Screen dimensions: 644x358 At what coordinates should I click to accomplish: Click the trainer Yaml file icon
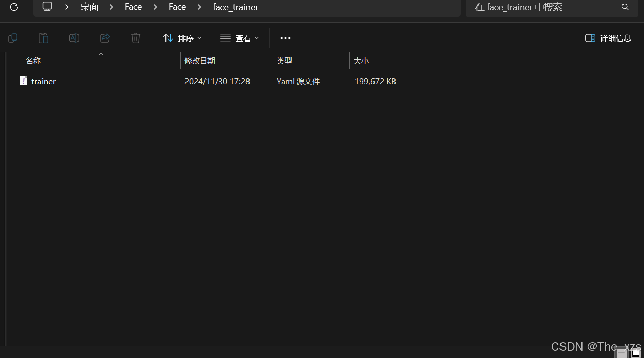[x=23, y=81]
